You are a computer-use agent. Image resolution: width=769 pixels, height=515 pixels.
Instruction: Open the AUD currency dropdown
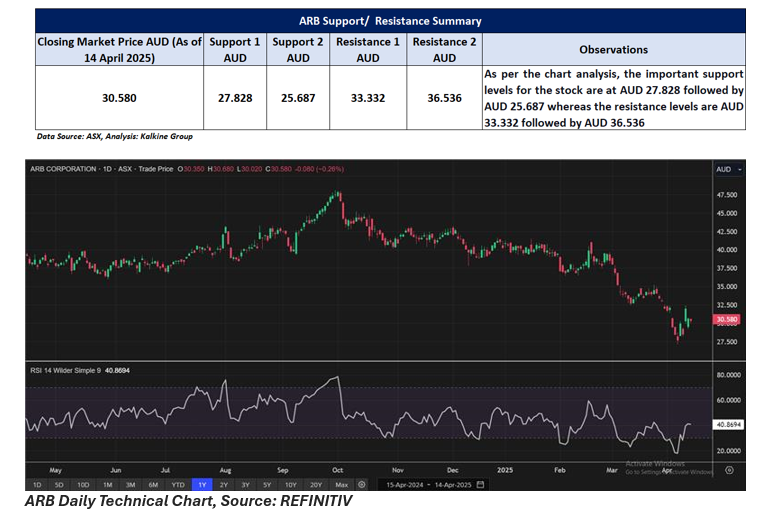coord(728,169)
